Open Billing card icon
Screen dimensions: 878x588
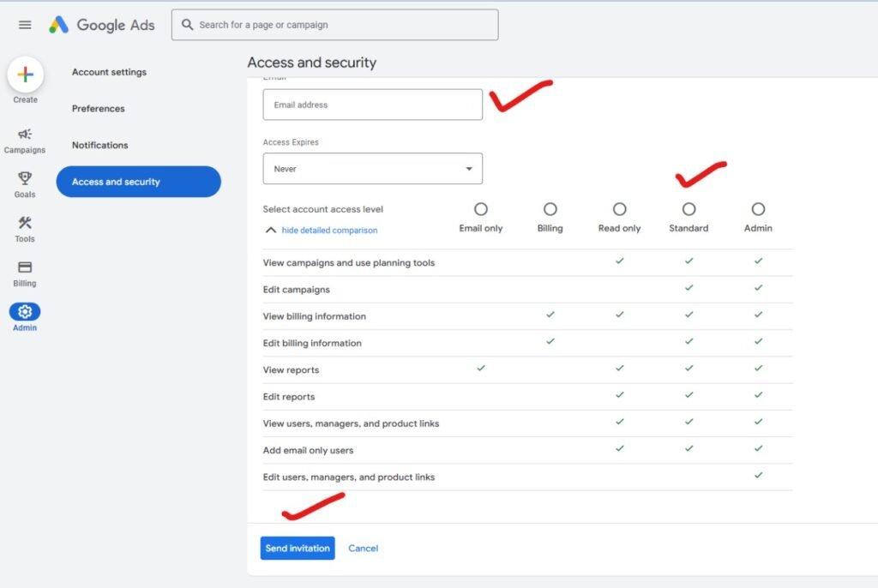25,268
